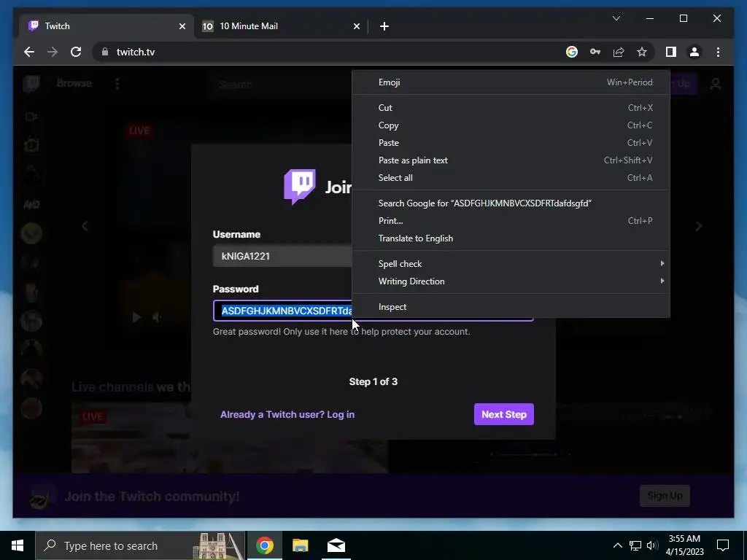This screenshot has width=747, height=560.
Task: Click the network icon in system tray
Action: [x=635, y=545]
